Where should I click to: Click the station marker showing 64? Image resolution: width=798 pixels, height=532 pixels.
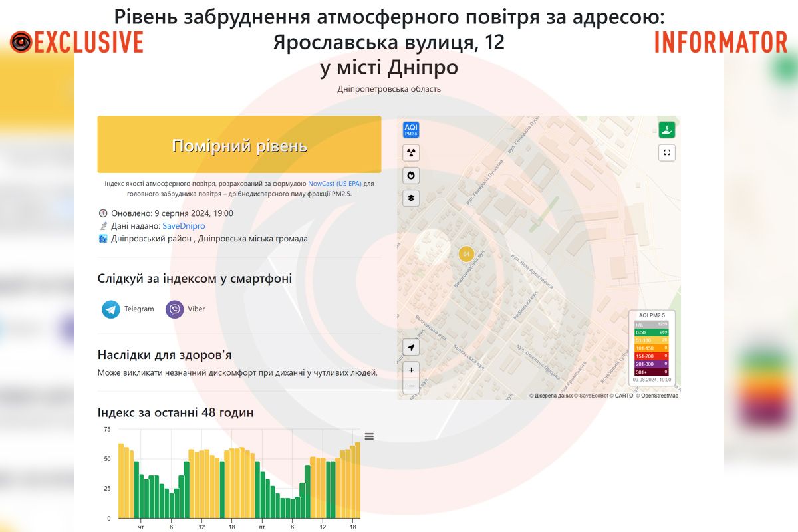pos(466,253)
